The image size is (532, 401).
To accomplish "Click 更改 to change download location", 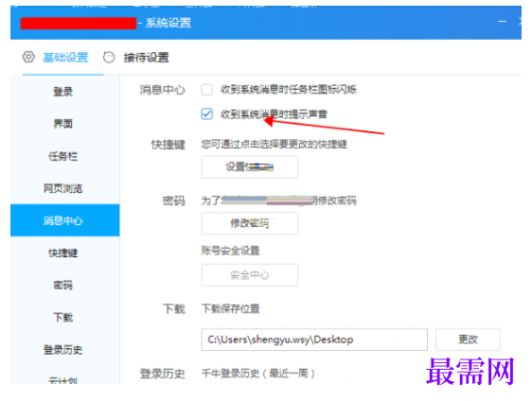I will pos(468,340).
